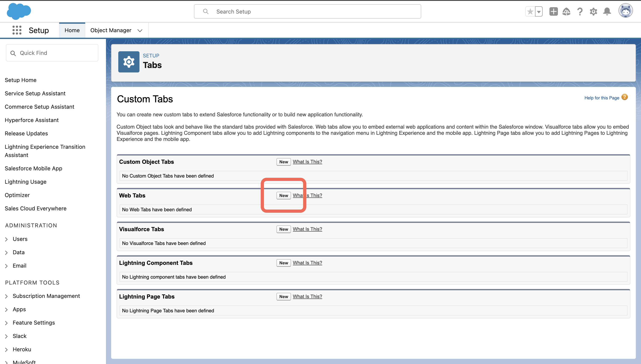Open Lightning Experience Transition Assistant
Viewport: 641px width, 364px height.
[45, 151]
